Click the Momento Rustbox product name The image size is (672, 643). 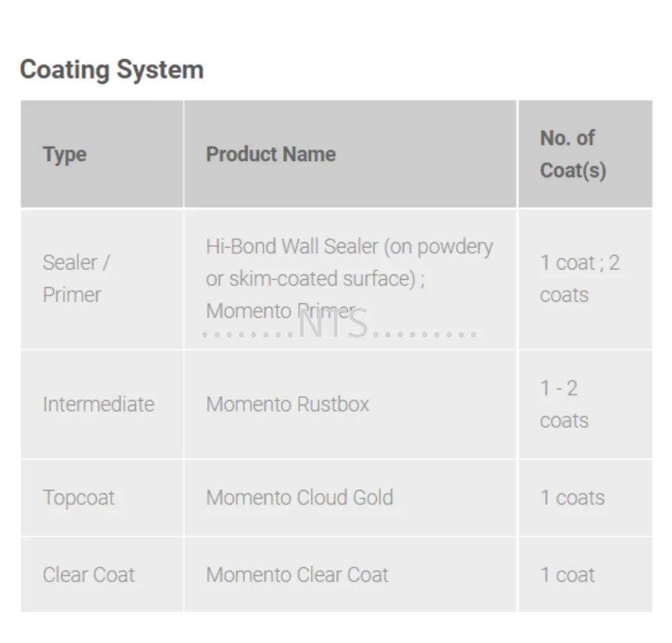[x=287, y=404]
